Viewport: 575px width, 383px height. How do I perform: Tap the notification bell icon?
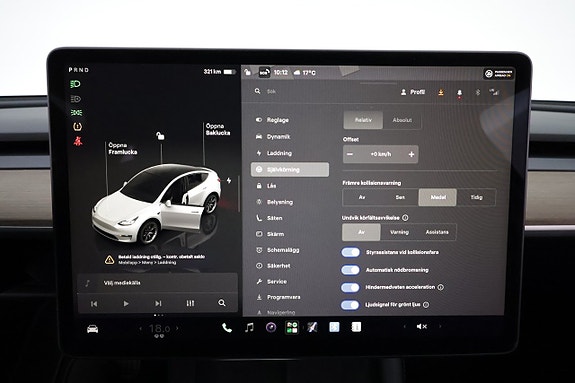459,93
